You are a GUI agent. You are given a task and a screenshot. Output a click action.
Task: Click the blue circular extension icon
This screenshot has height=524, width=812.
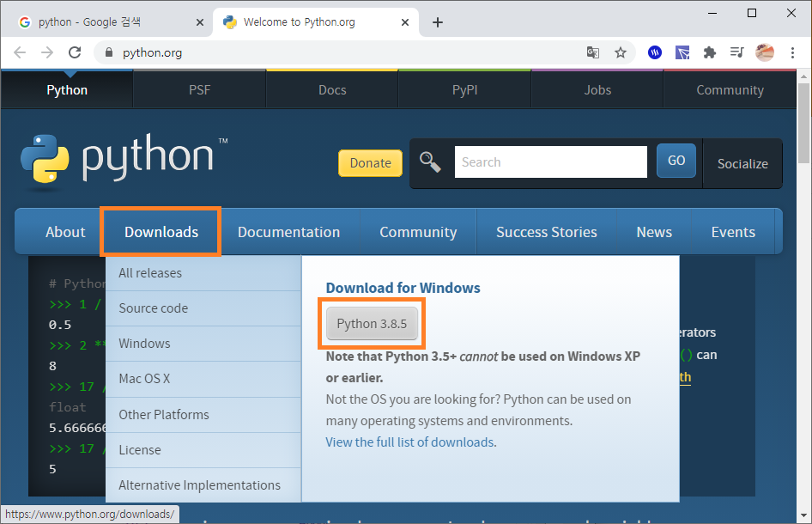point(655,52)
